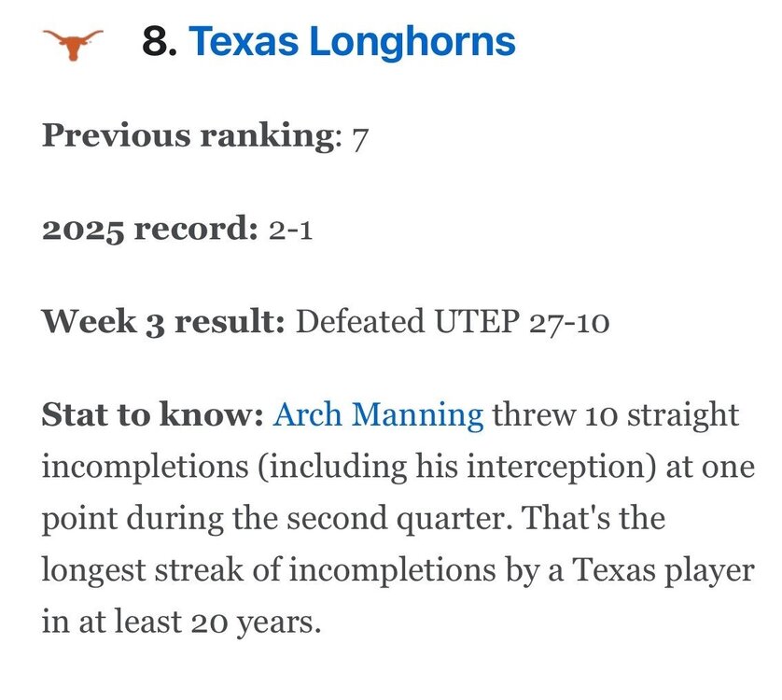Click the 2-1 record value

(x=289, y=230)
